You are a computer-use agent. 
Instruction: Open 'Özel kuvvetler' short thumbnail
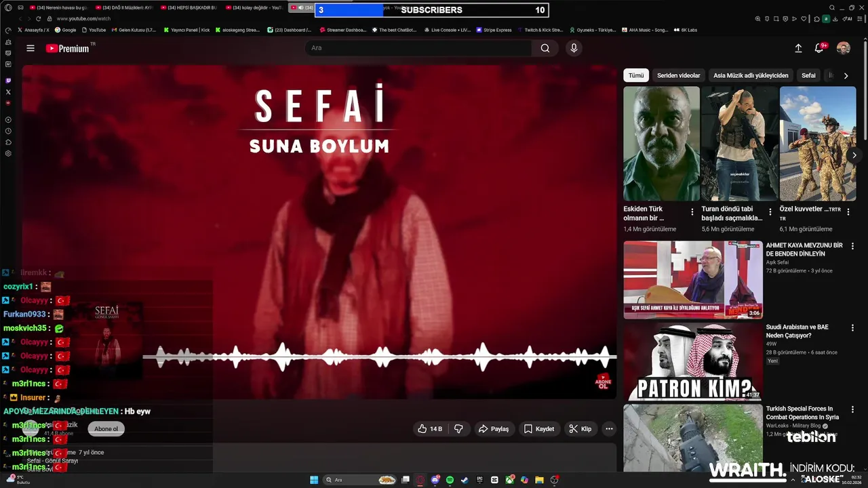817,144
